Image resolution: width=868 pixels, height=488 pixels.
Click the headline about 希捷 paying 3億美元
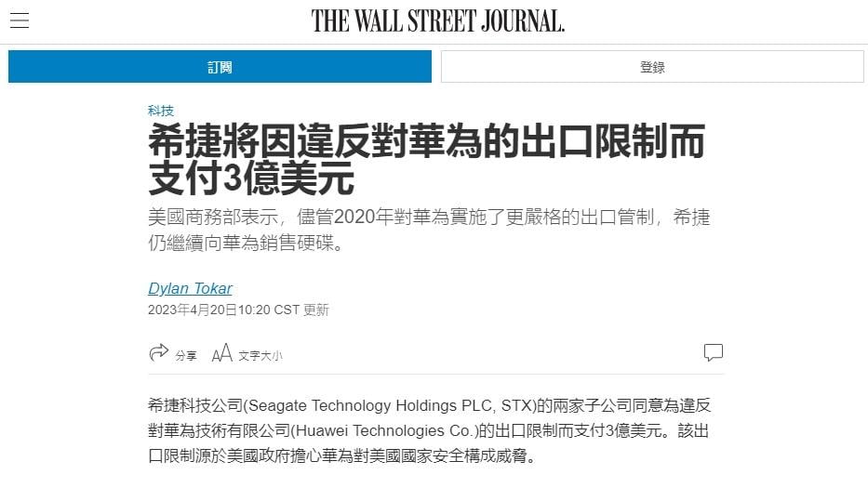point(426,159)
